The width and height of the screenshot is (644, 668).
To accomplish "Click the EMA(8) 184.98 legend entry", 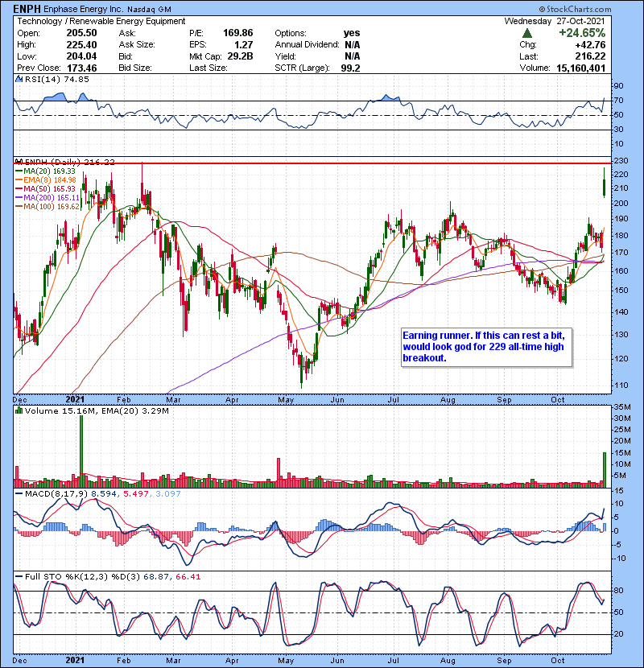I will [x=46, y=179].
